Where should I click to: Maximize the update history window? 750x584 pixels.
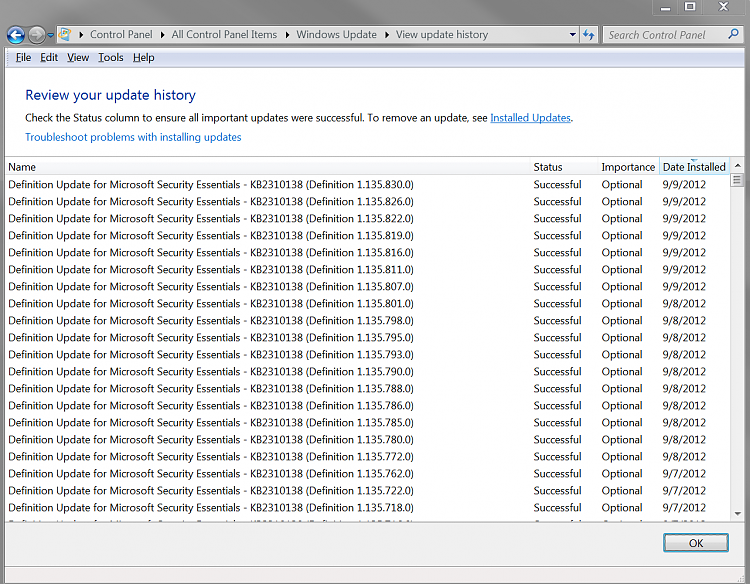690,7
